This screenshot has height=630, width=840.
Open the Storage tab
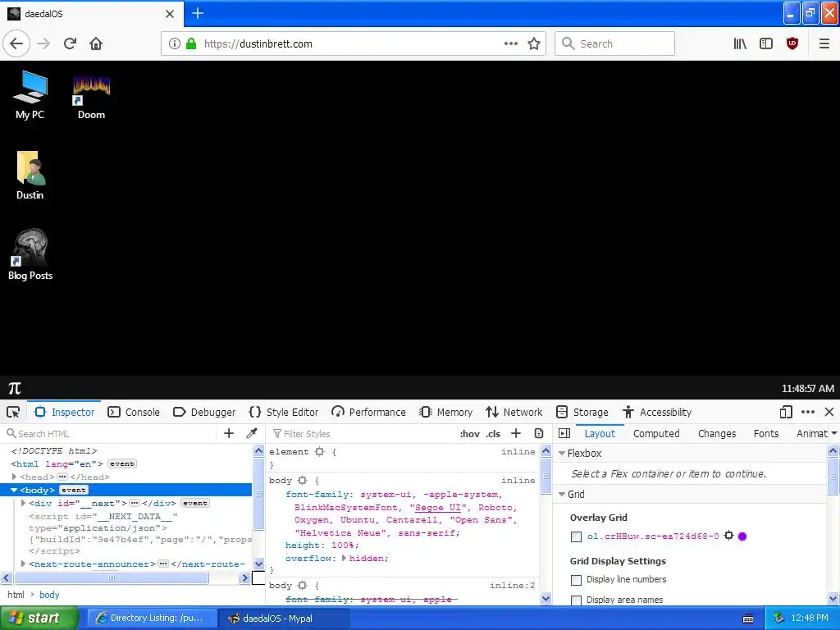coord(582,412)
